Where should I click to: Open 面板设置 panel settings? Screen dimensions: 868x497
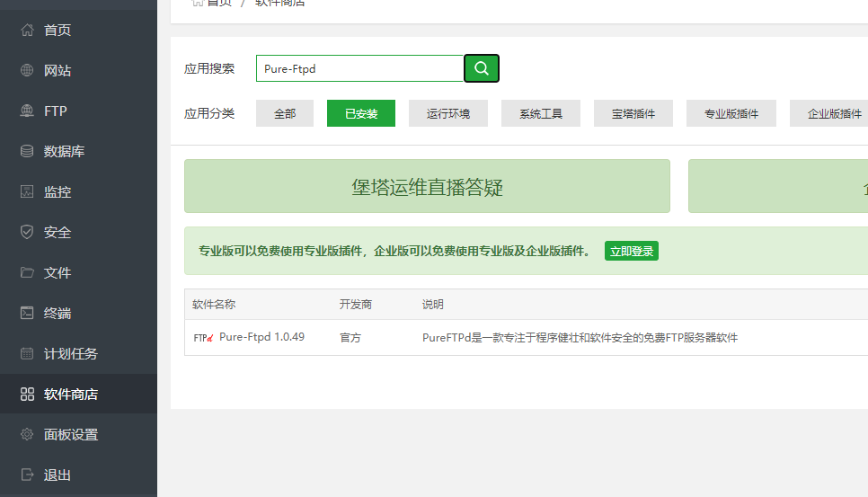coord(78,434)
